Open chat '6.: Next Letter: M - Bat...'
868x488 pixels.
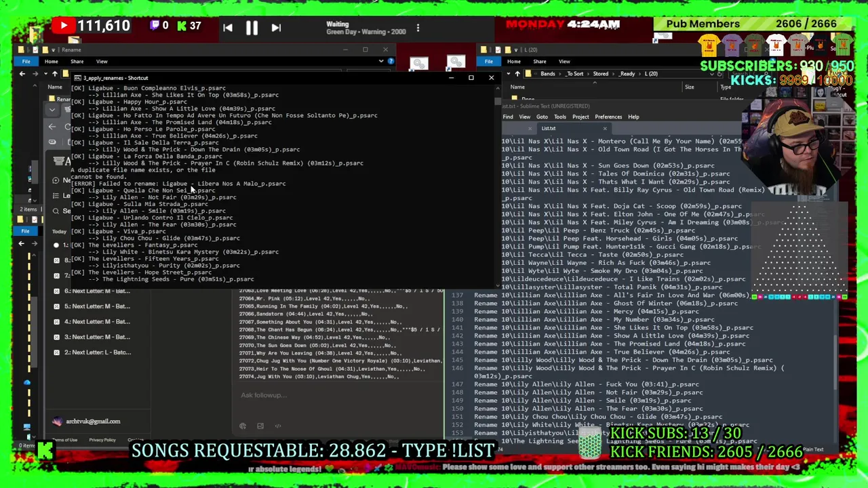tap(97, 291)
